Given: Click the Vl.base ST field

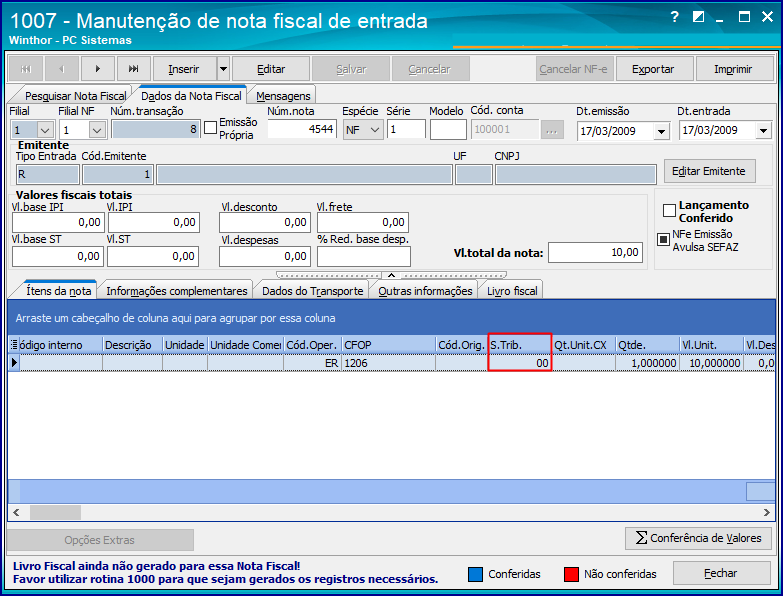Looking at the screenshot, I should pos(58,257).
